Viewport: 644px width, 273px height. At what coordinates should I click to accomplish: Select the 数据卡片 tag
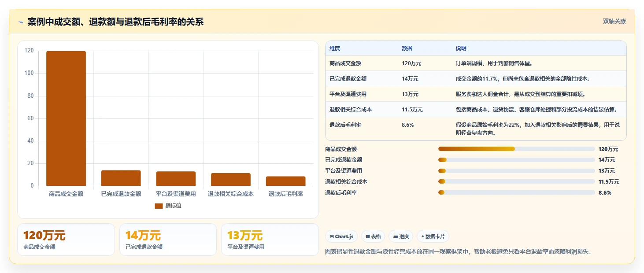pos(433,236)
